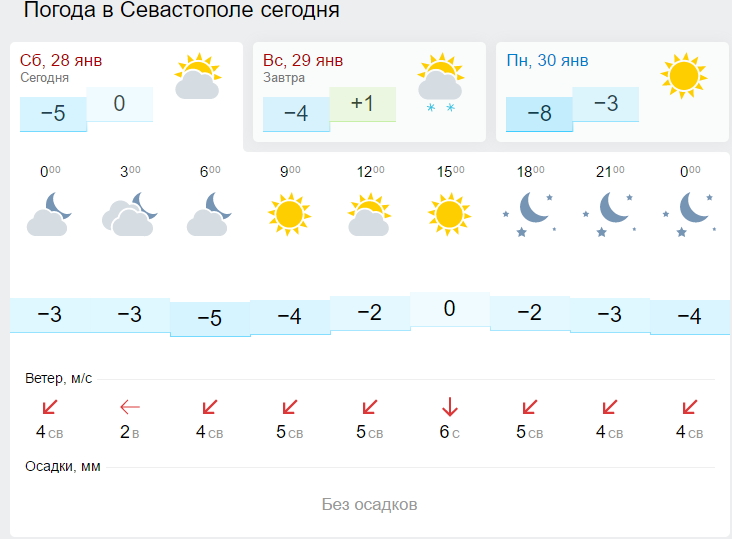Click the north wind down arrow at 15:00
Viewport: 732px width, 539px height.
pyautogui.click(x=450, y=406)
